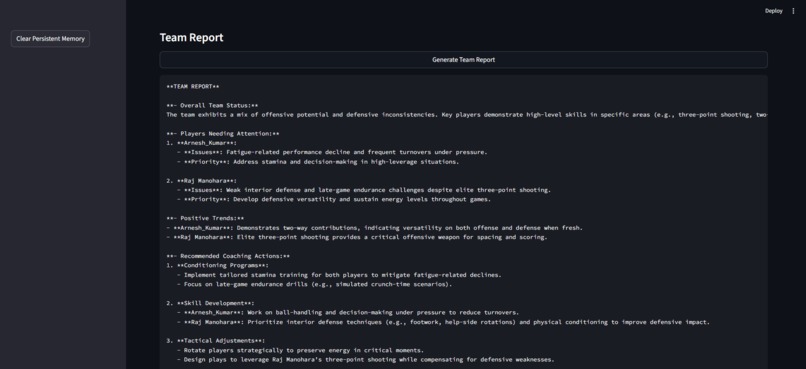806x369 pixels.
Task: Click the Recommended Coaching Actions heading line
Action: (228, 256)
